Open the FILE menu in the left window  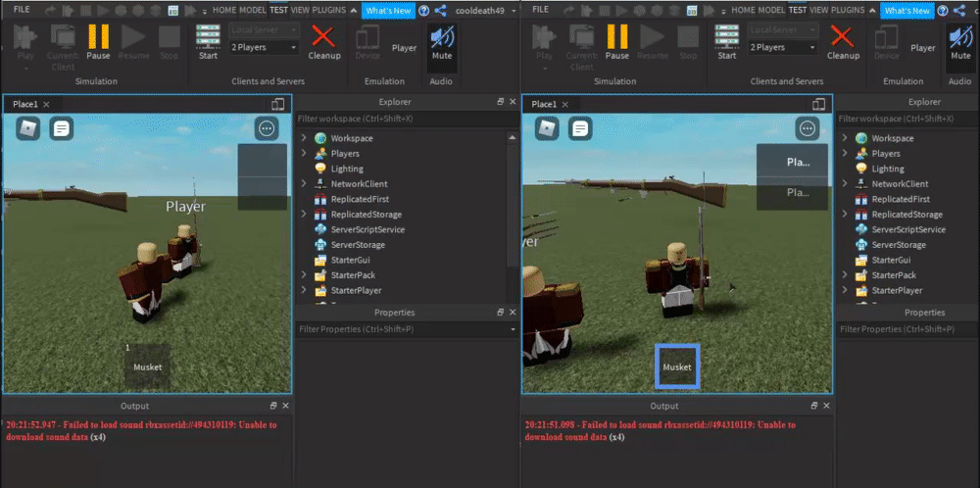tap(22, 10)
